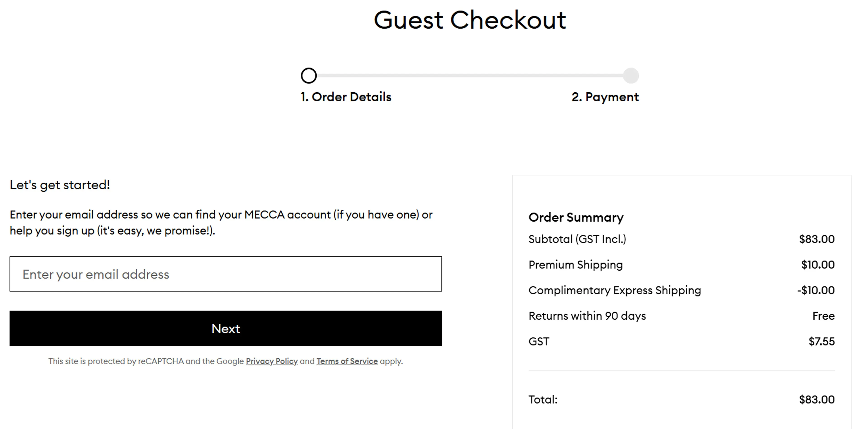Open the Terms of Service link
The width and height of the screenshot is (868, 429).
(x=347, y=361)
